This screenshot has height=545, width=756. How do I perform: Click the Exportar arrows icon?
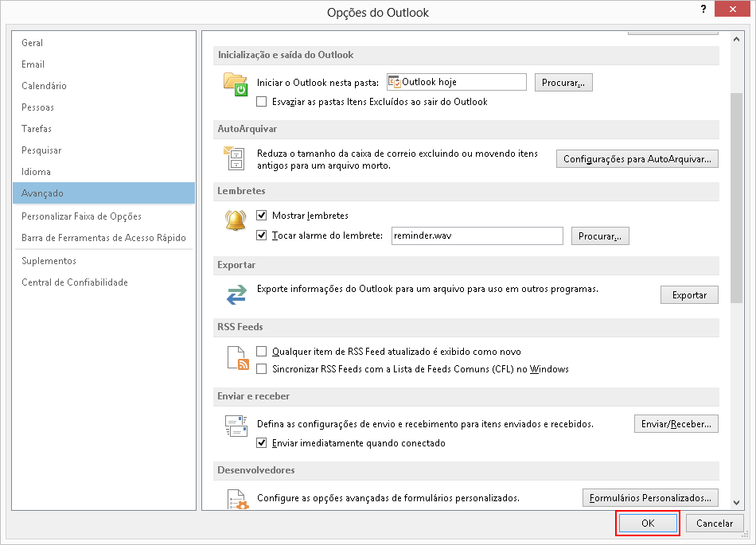[x=236, y=295]
